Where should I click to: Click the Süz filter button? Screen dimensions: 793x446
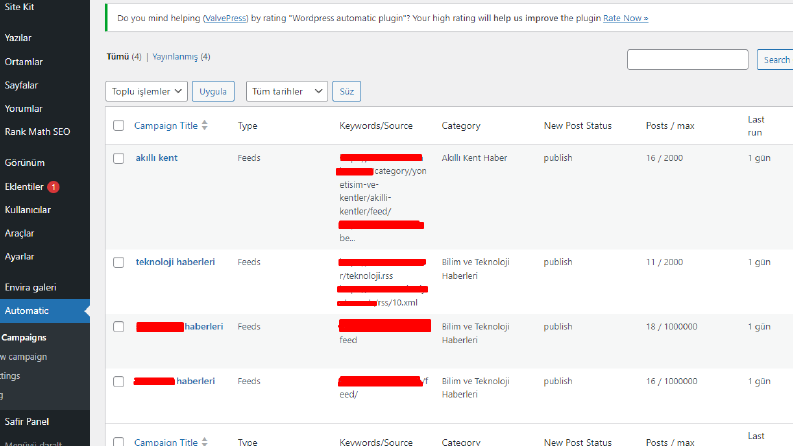click(346, 92)
